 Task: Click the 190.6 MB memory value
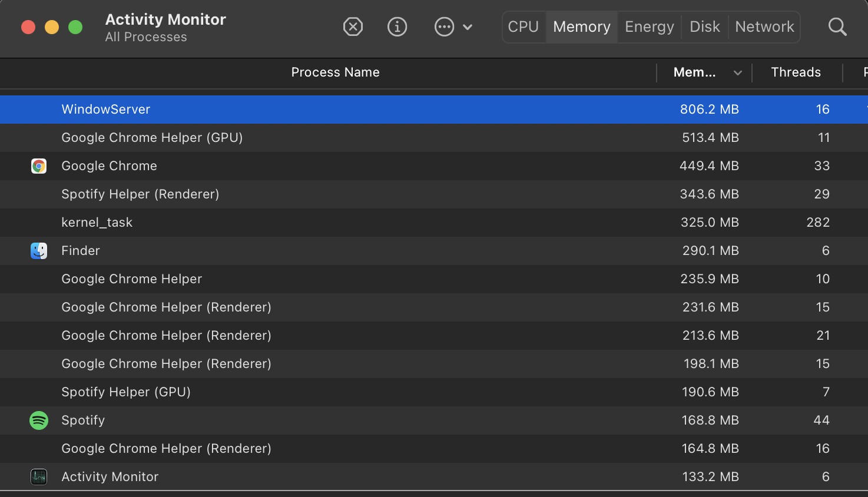(710, 392)
